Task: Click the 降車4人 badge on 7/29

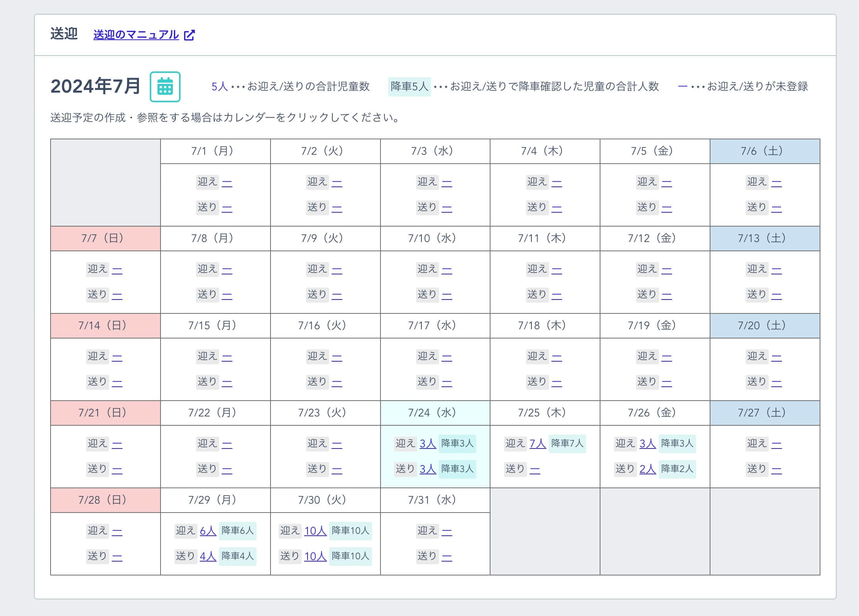Action: pos(238,556)
